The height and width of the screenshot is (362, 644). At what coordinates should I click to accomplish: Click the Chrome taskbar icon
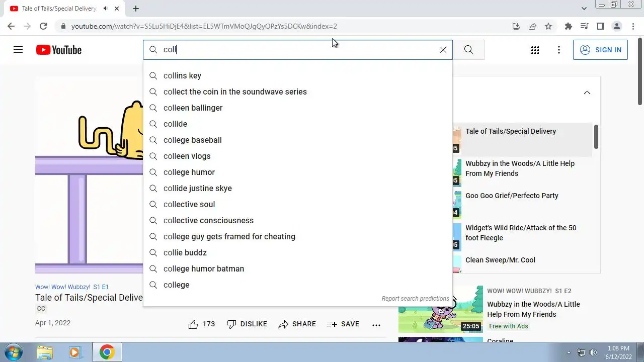107,352
